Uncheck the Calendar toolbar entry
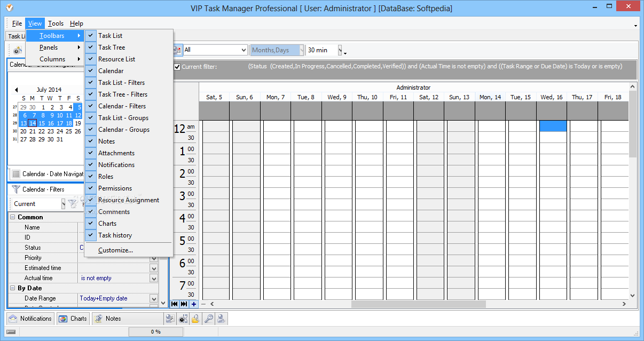The width and height of the screenshot is (644, 341). [129, 71]
